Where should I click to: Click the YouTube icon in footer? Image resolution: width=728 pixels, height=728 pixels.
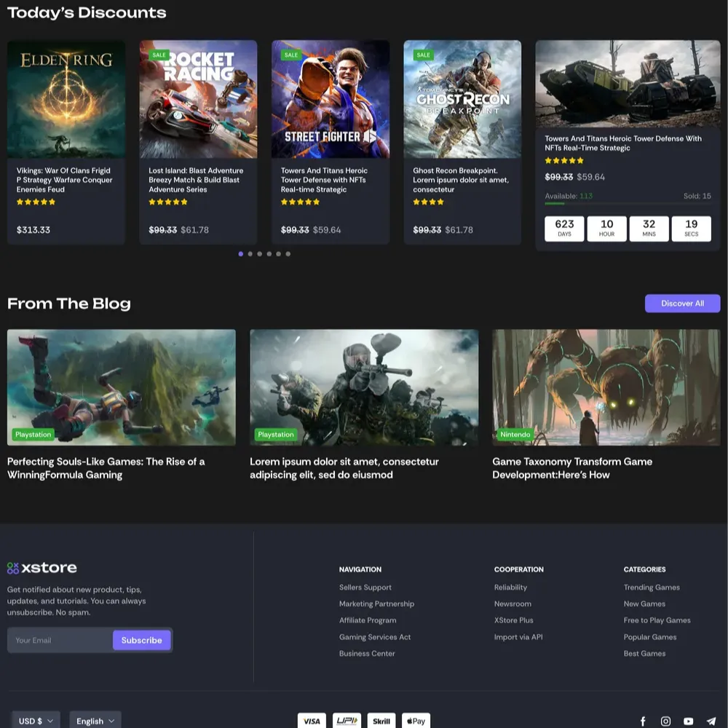click(x=689, y=721)
